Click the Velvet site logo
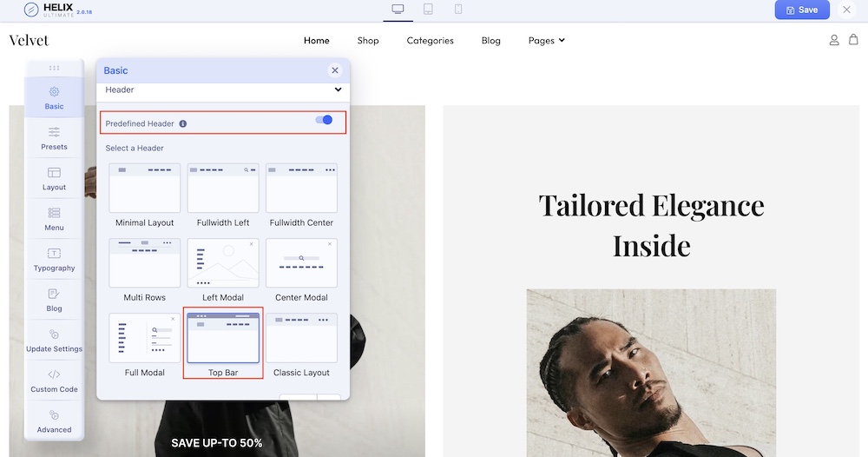This screenshot has width=868, height=457. (x=29, y=40)
